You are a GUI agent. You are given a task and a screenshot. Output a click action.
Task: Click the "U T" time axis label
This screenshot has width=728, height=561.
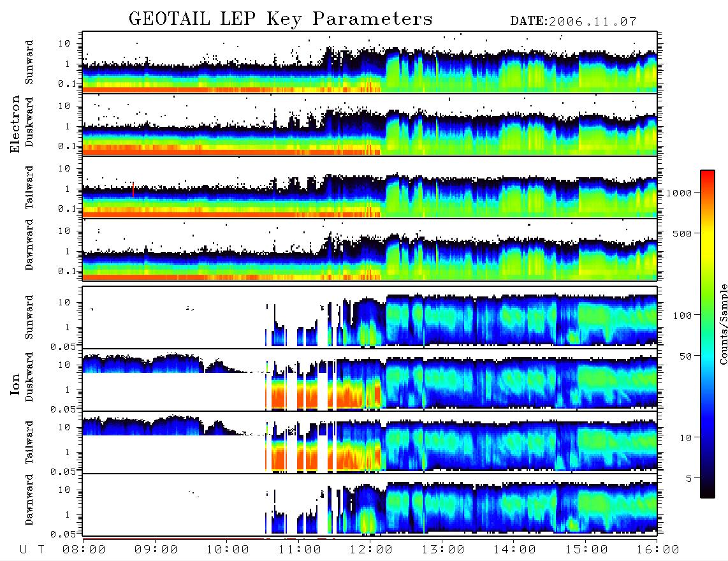point(32,550)
